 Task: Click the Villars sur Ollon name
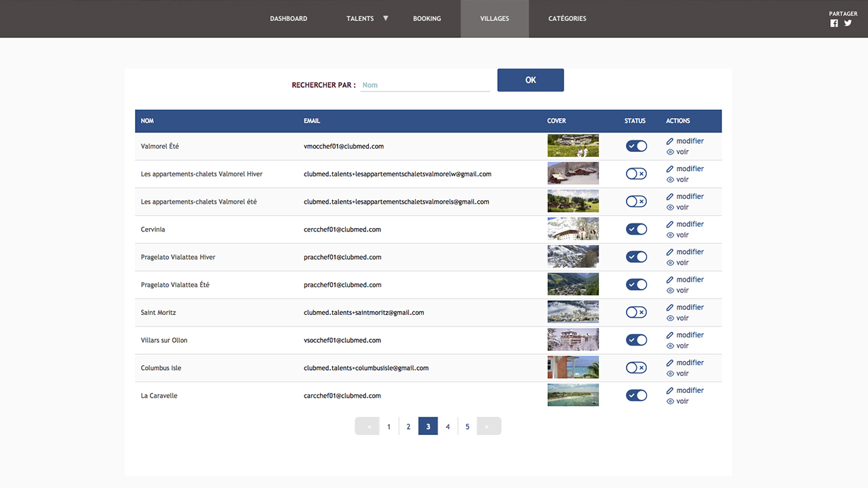click(x=164, y=340)
